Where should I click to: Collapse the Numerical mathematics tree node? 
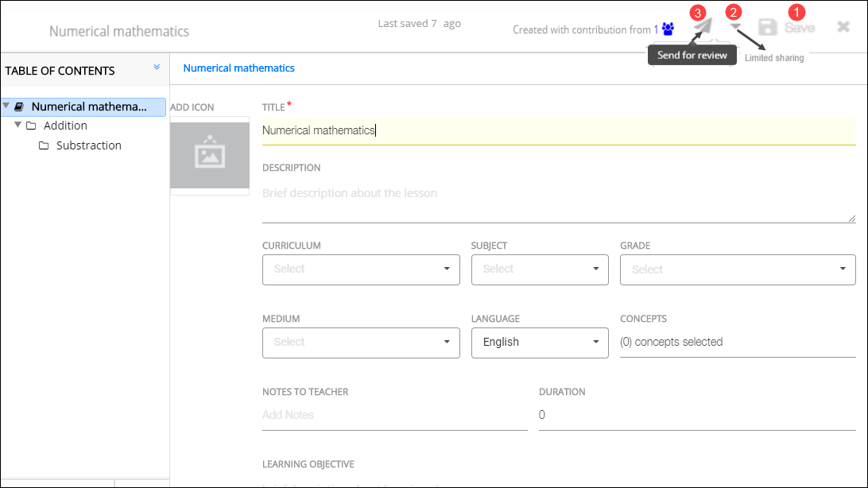coord(7,106)
